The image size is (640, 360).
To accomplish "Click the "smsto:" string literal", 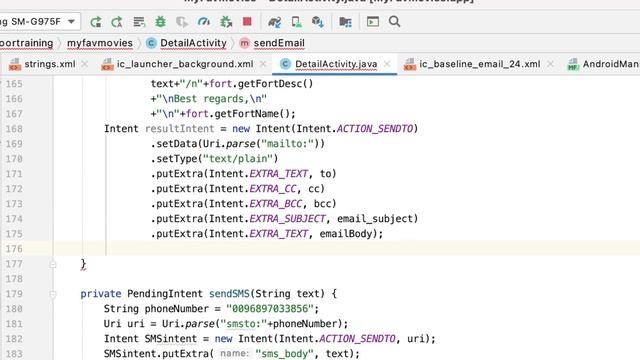I will coord(244,324).
